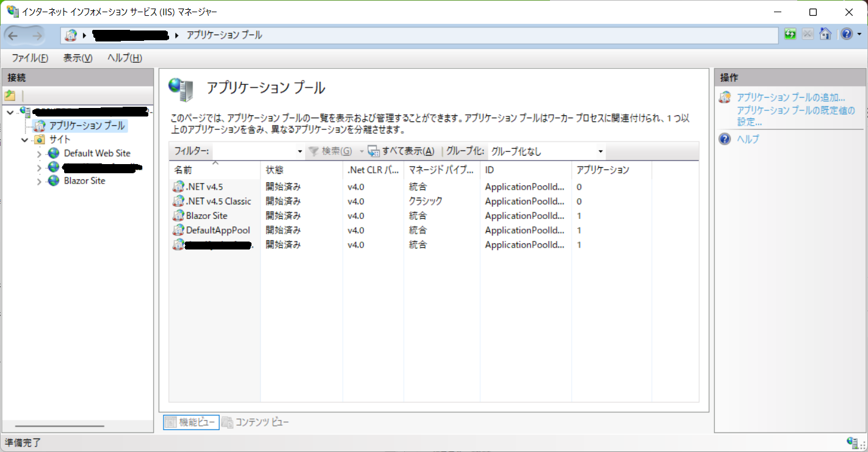Open the ヘルプ menu
The image size is (868, 452).
point(125,58)
